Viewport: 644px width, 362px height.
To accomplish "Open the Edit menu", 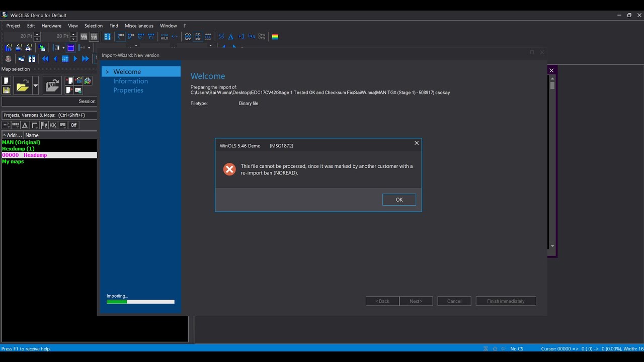I will [x=31, y=26].
